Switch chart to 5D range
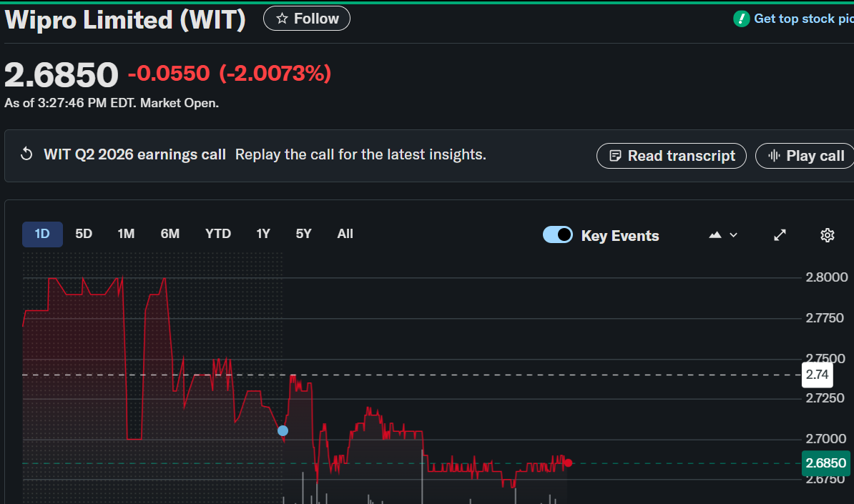 click(x=84, y=234)
